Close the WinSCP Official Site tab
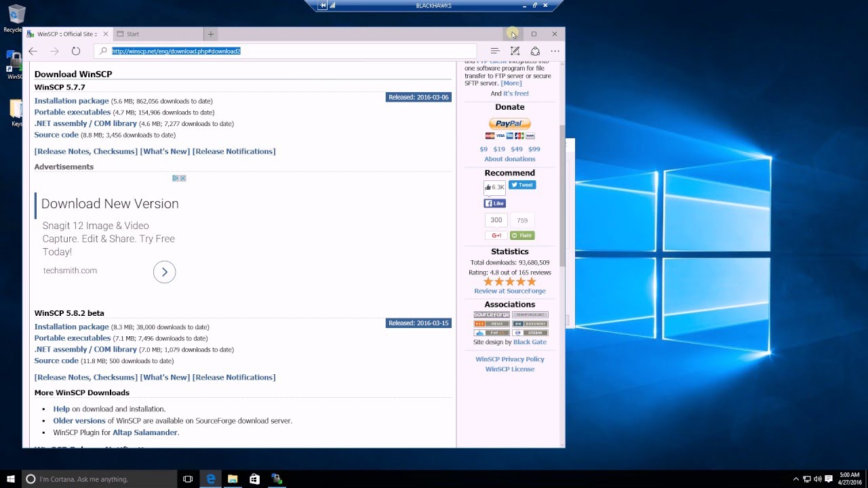This screenshot has height=488, width=868. (106, 34)
